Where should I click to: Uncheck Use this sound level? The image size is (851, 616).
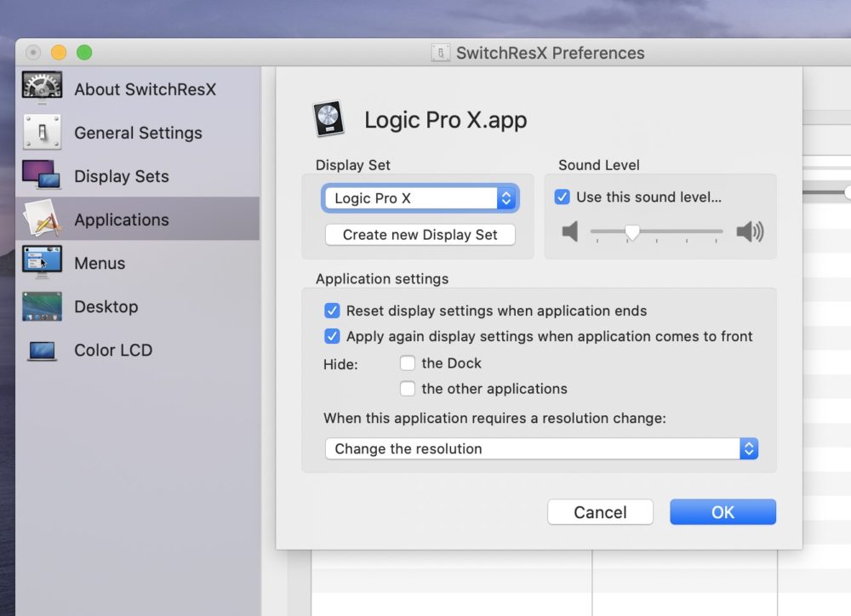[x=563, y=197]
